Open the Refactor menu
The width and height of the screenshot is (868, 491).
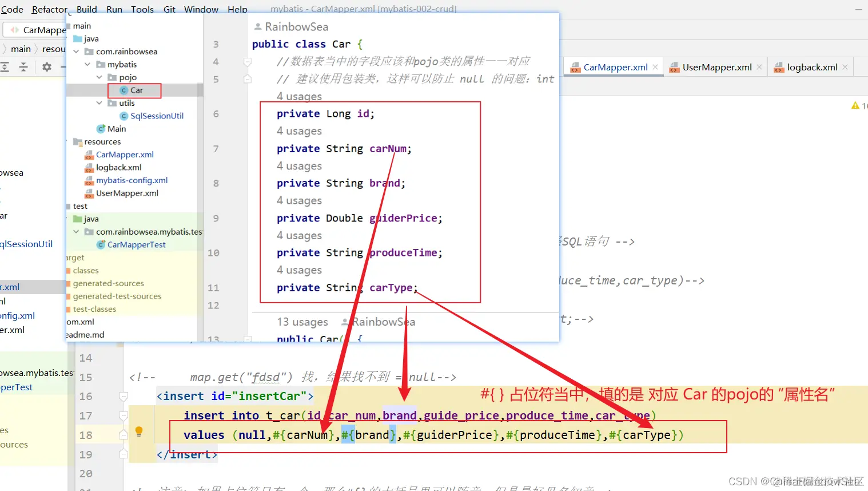click(49, 9)
